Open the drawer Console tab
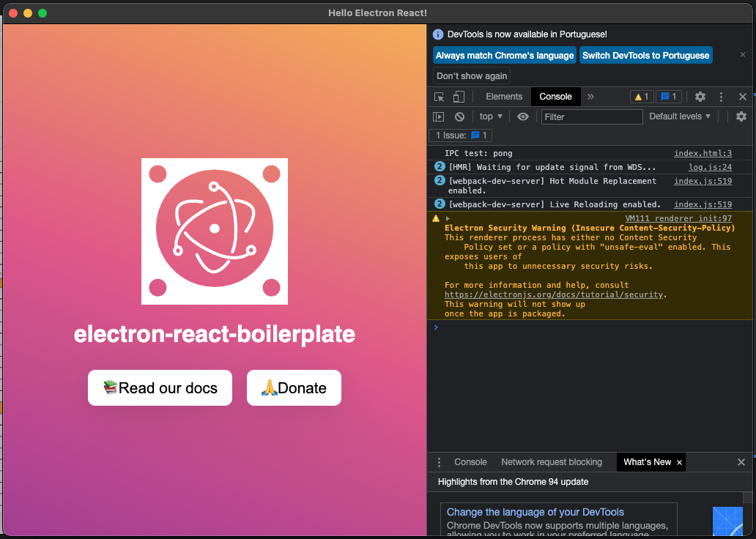 [x=470, y=462]
